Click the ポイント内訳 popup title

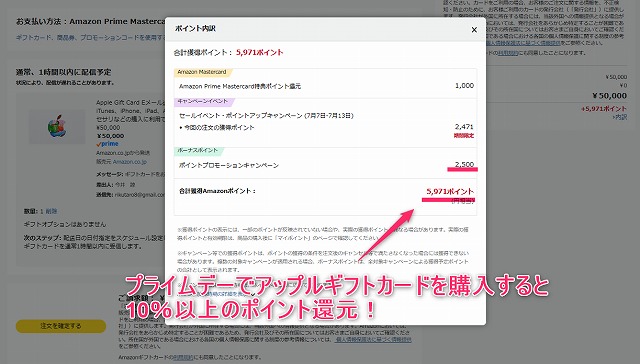(195, 29)
